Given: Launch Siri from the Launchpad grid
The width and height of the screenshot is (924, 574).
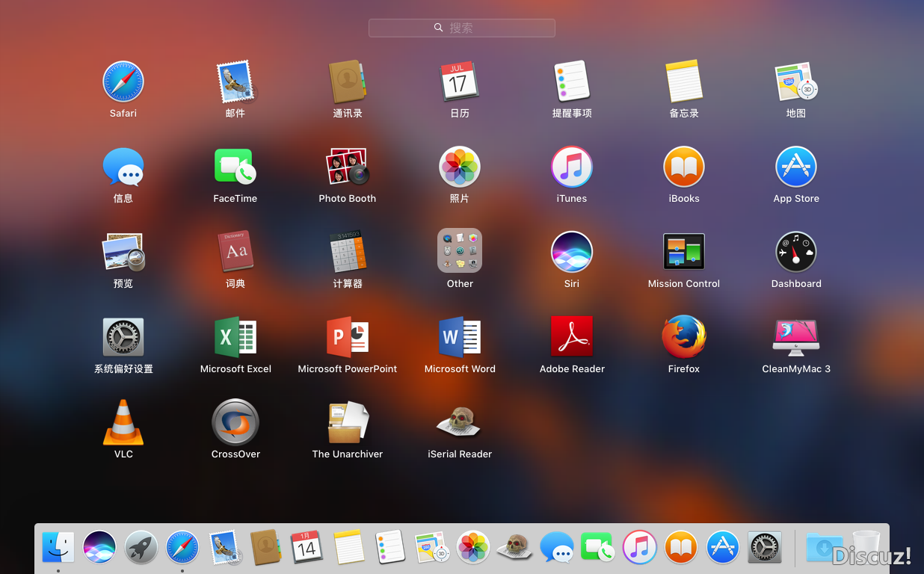Looking at the screenshot, I should point(572,252).
